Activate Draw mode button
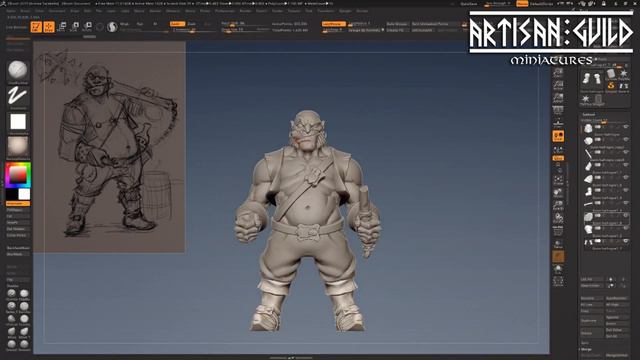Screen dimensions: 640x360 coord(49,27)
